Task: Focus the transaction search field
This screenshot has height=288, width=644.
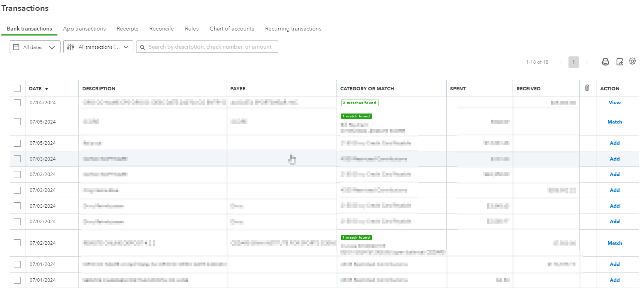Action: tap(210, 47)
